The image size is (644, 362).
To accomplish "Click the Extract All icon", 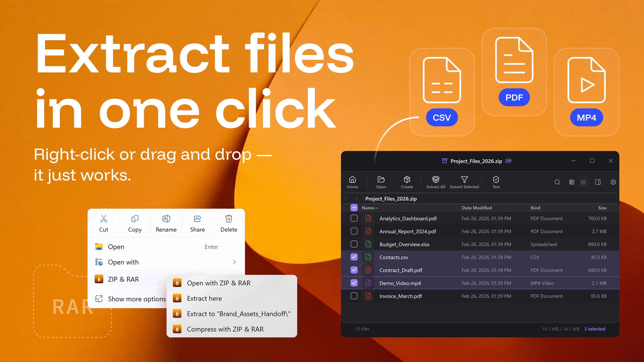I will point(436,180).
